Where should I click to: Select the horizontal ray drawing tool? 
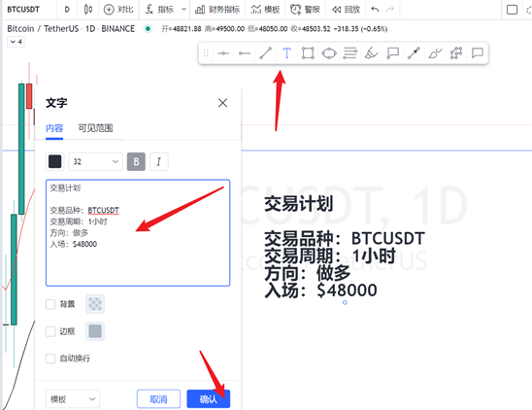[x=245, y=53]
